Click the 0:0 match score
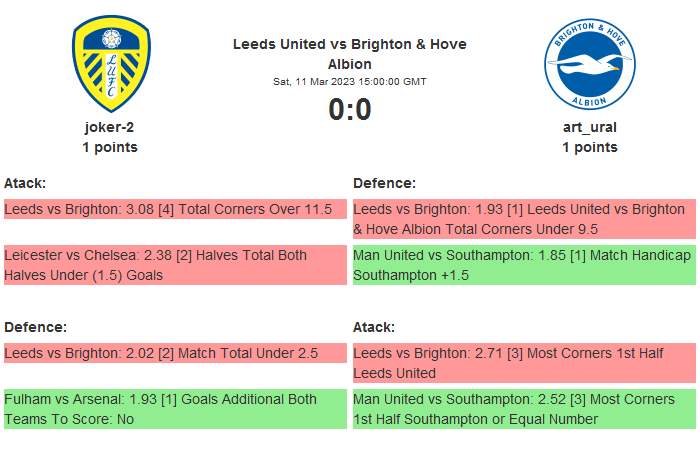The width and height of the screenshot is (700, 460). pyautogui.click(x=349, y=109)
